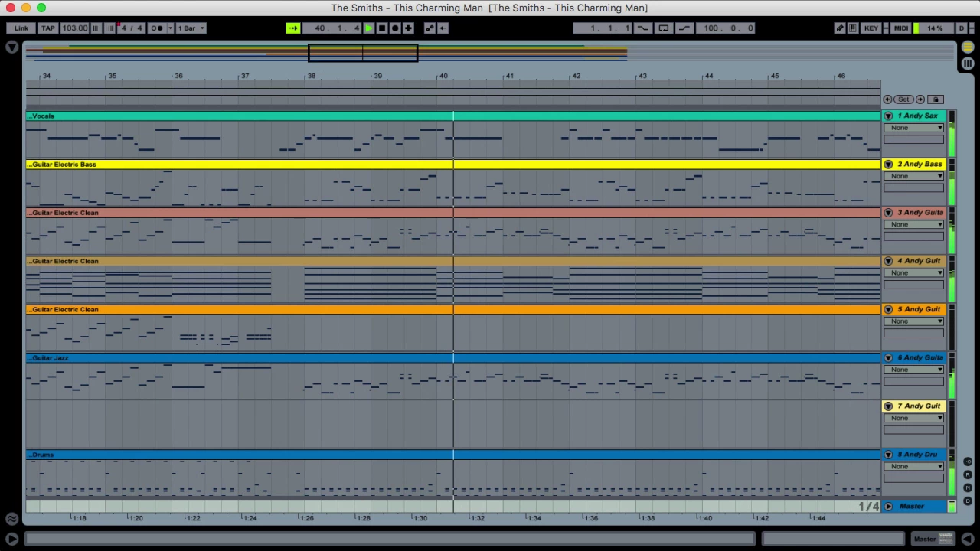Screen dimensions: 980x551
Task: Toggle Punch-Out switch
Action: (684, 28)
